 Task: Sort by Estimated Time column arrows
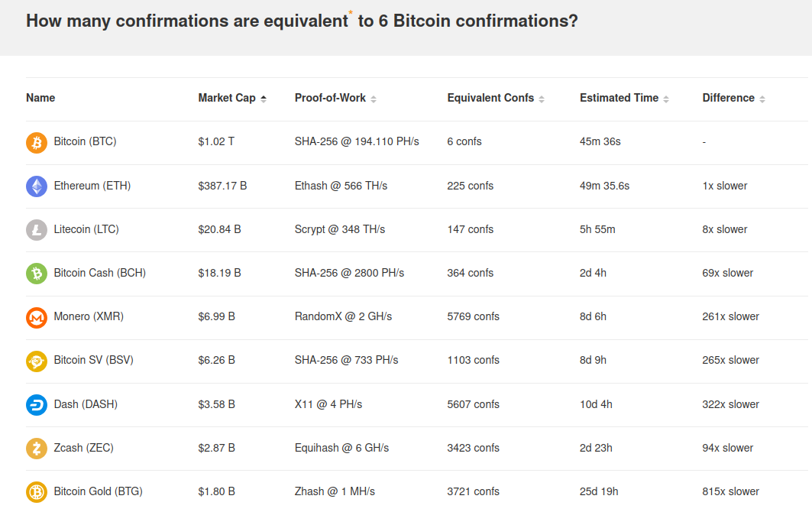(666, 99)
